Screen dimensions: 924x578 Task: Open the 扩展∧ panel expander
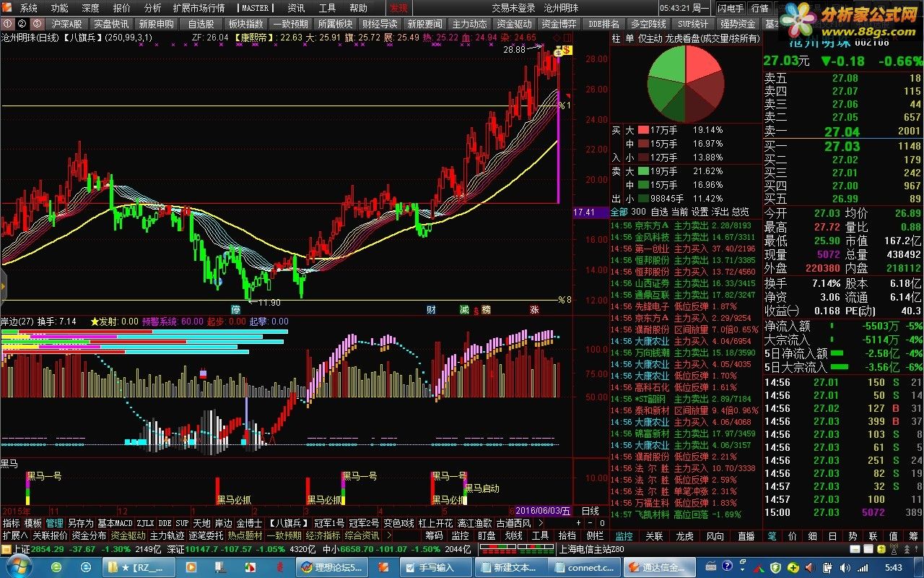pyautogui.click(x=14, y=535)
